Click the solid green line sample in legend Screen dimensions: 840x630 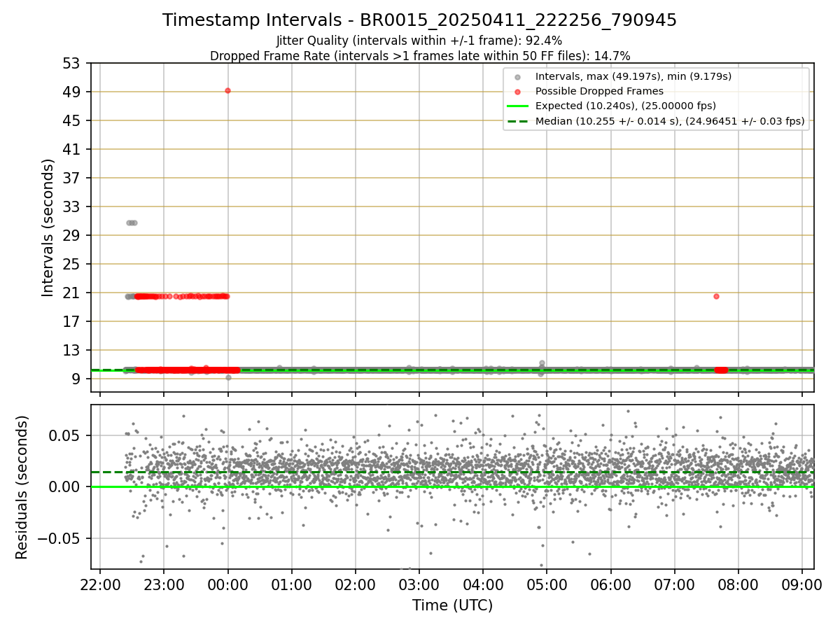517,106
